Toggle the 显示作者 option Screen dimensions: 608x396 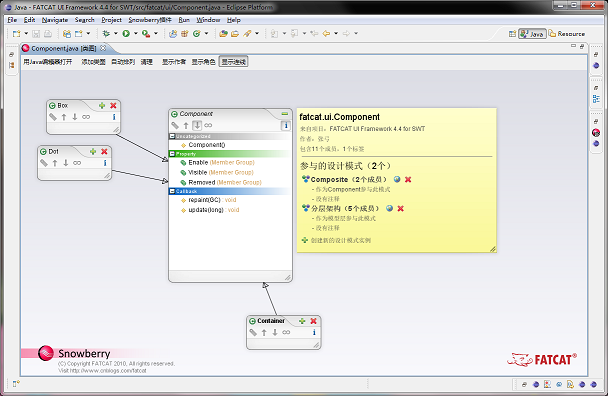174,62
